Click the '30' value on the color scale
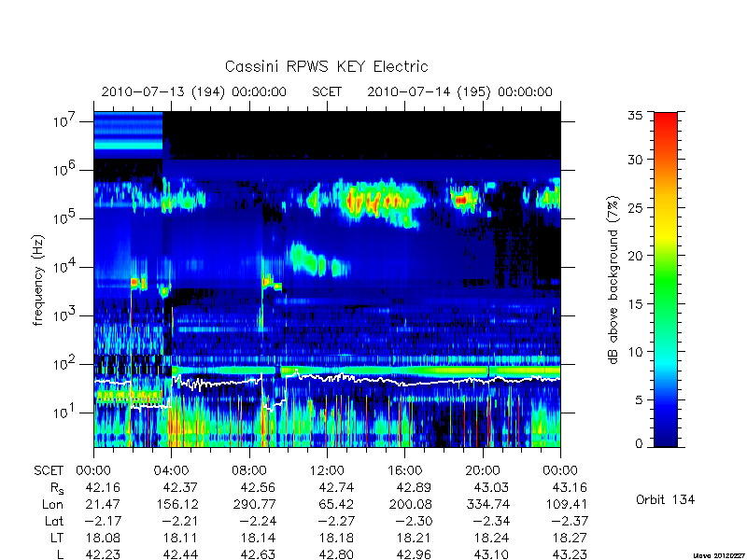This screenshot has height=560, width=747. pyautogui.click(x=635, y=160)
